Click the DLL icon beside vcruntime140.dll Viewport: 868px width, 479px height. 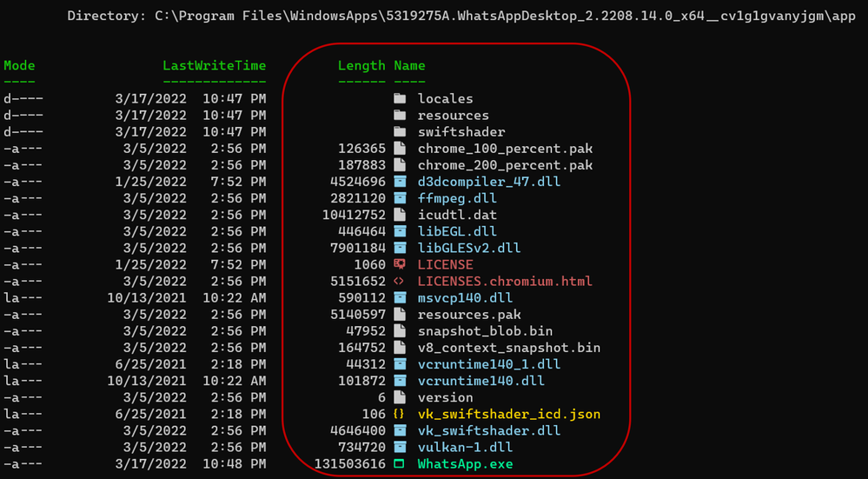tap(400, 381)
